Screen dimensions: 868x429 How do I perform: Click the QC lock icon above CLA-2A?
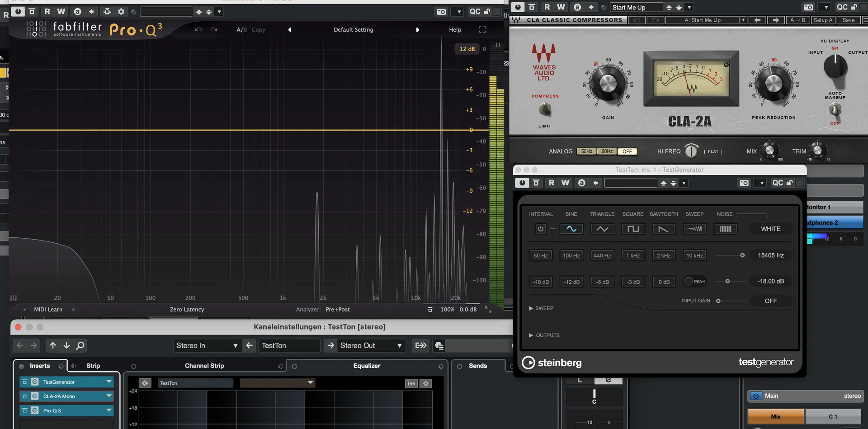coord(854,7)
